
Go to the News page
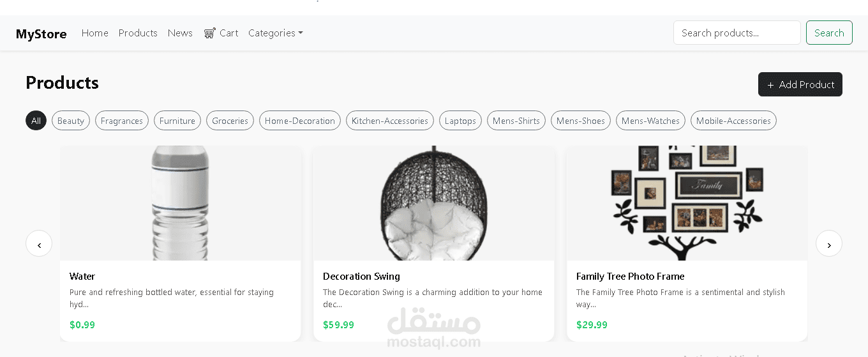(x=180, y=33)
